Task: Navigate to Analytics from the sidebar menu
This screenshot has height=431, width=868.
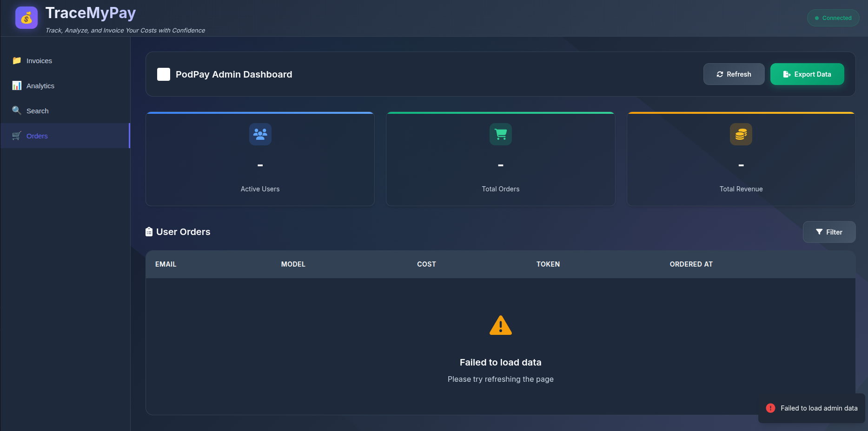Action: point(40,85)
